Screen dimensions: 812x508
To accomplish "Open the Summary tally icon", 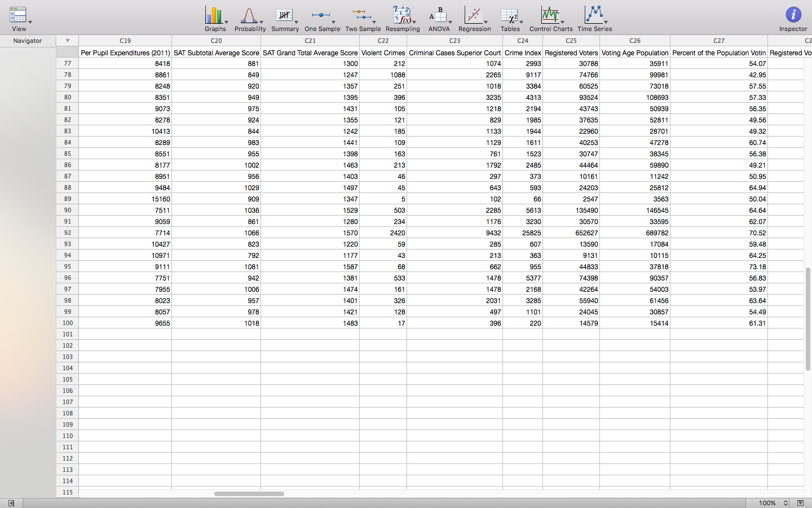I will point(284,15).
